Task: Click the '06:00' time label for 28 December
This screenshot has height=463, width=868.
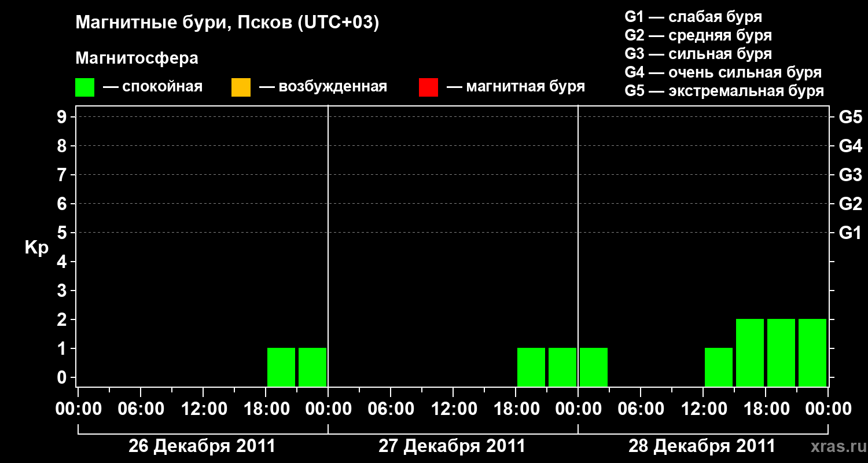Action: pyautogui.click(x=641, y=409)
